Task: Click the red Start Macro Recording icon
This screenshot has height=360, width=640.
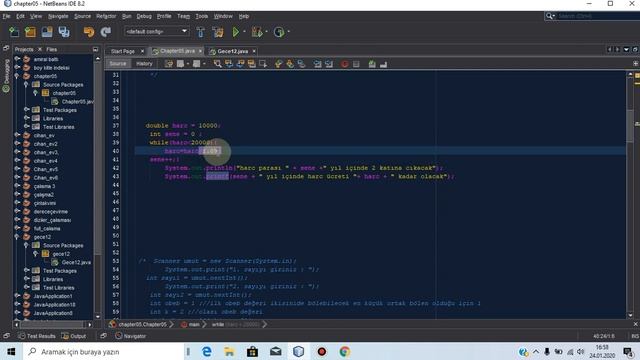Action: coord(344,64)
